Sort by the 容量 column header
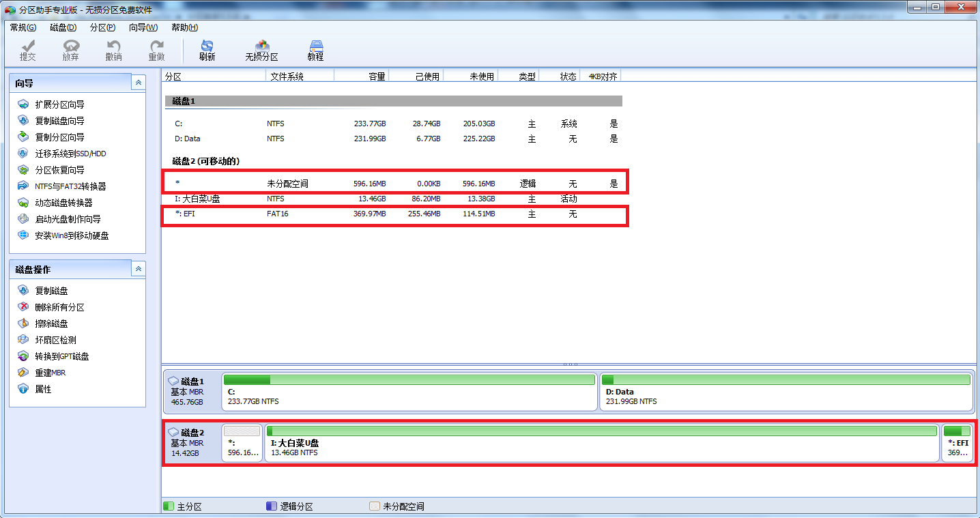 point(362,76)
